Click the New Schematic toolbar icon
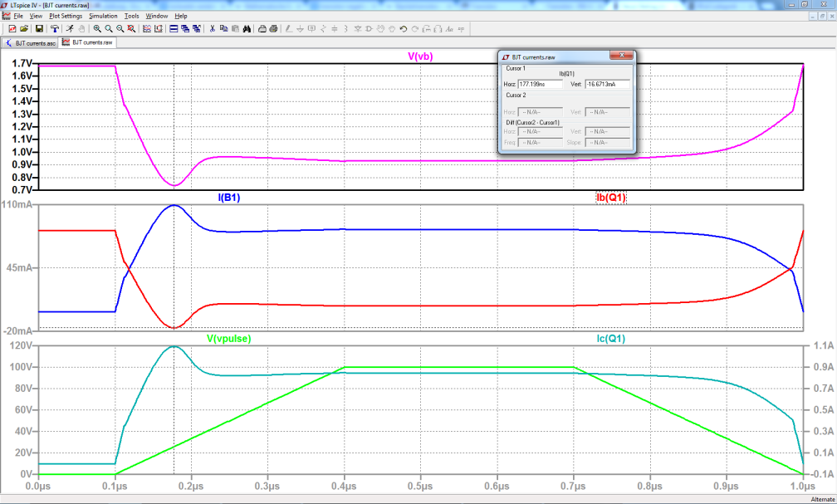This screenshot has height=504, width=837. 12,28
